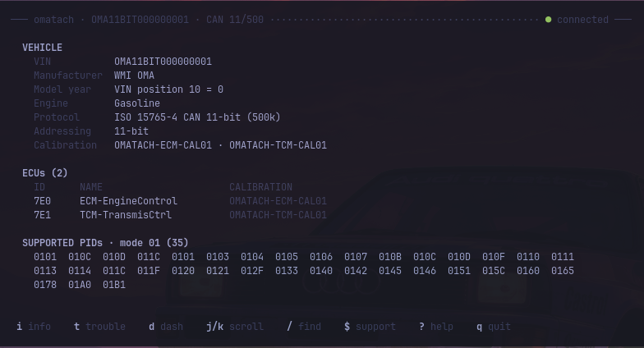Select PID 0121
644x348 pixels.
click(x=218, y=271)
